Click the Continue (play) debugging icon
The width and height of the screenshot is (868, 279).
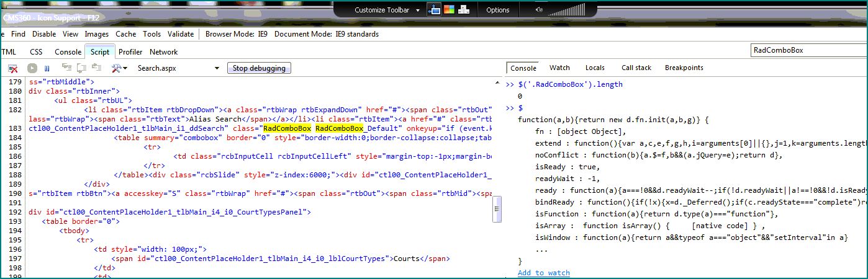[x=32, y=68]
